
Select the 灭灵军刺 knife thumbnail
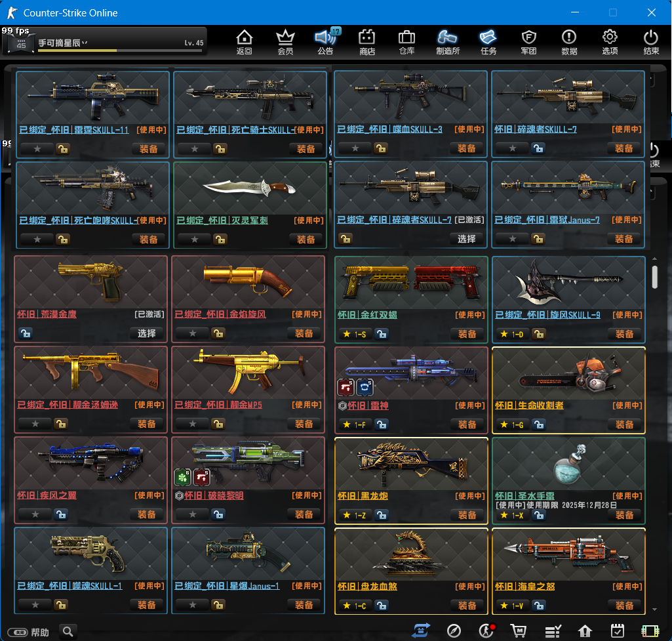click(x=250, y=188)
